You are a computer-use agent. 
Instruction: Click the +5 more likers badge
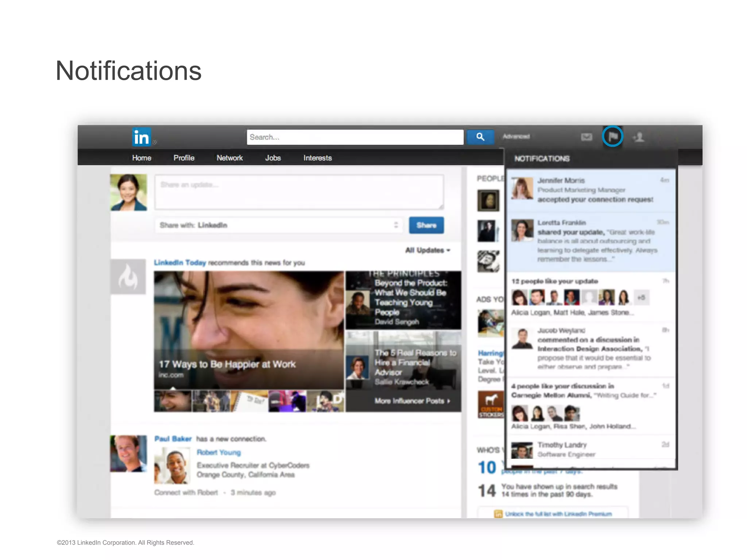point(641,297)
